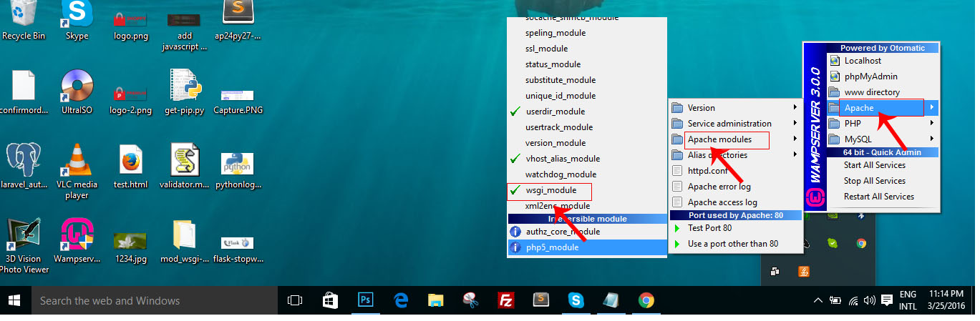The height and width of the screenshot is (321, 980).
Task: Select the logo-2.png desktop file
Action: [x=130, y=99]
